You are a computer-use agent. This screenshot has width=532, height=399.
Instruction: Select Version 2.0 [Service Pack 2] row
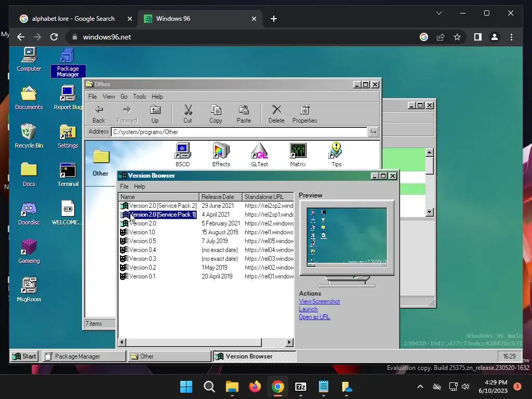click(206, 206)
